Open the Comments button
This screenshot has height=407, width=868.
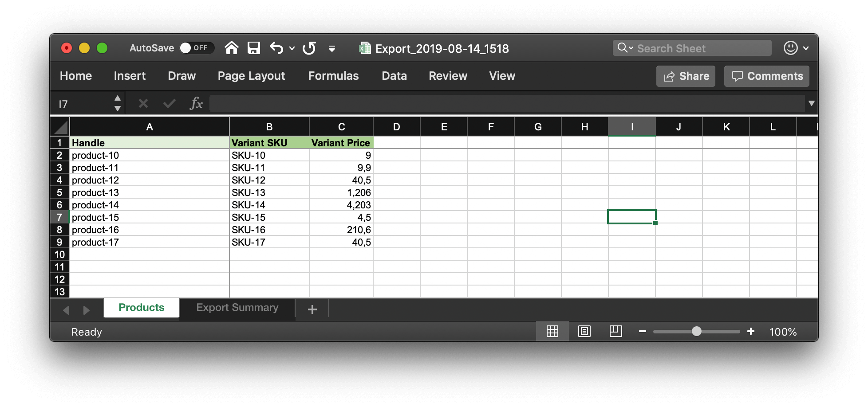(766, 76)
